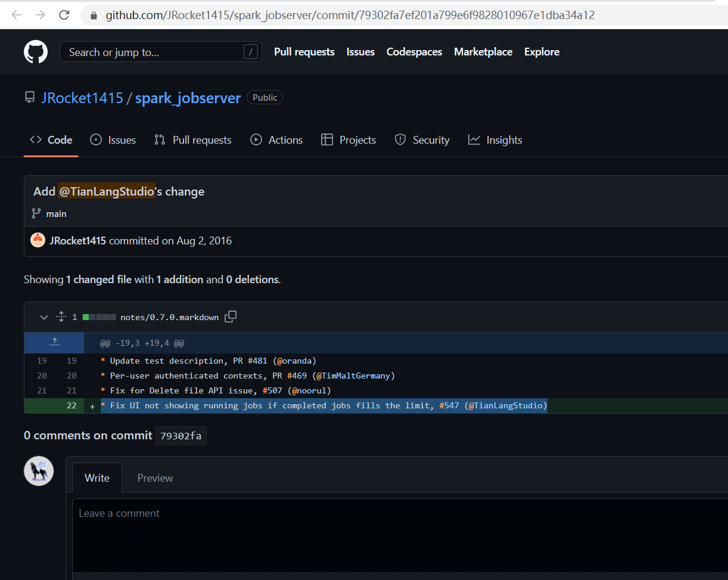Open Codespaces in top navigation
The width and height of the screenshot is (728, 580).
click(x=414, y=52)
